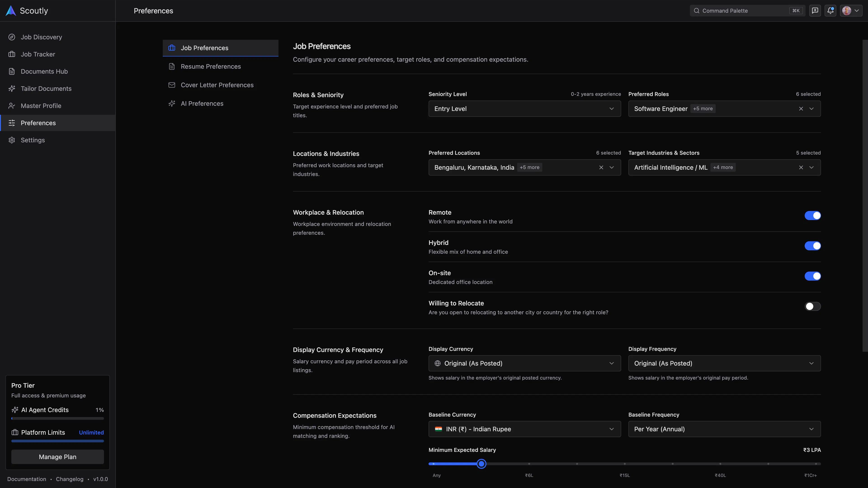Clear Preferred Locations with X icon
Viewport: 868px width, 488px height.
click(601, 167)
